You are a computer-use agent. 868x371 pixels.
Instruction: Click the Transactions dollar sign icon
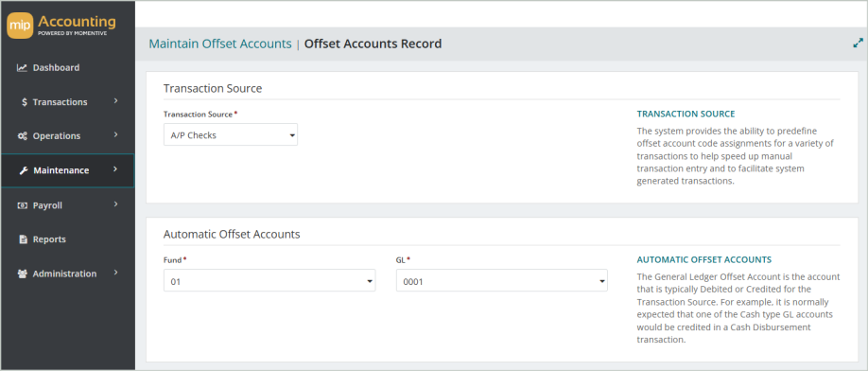tap(25, 102)
